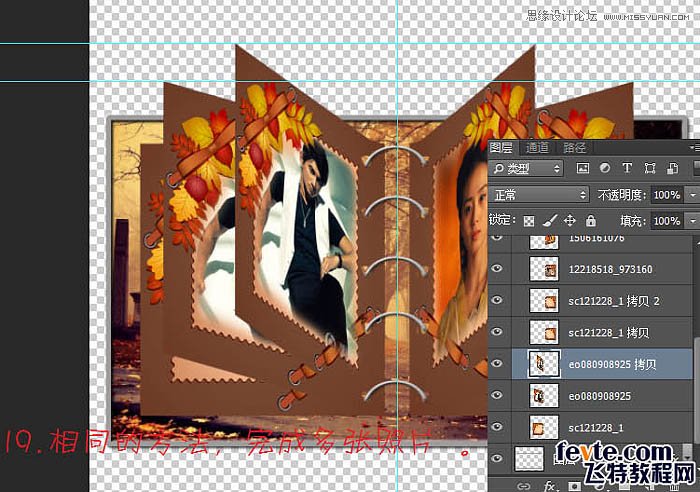Lock all padlock icon
The width and height of the screenshot is (700, 492).
pos(591,221)
